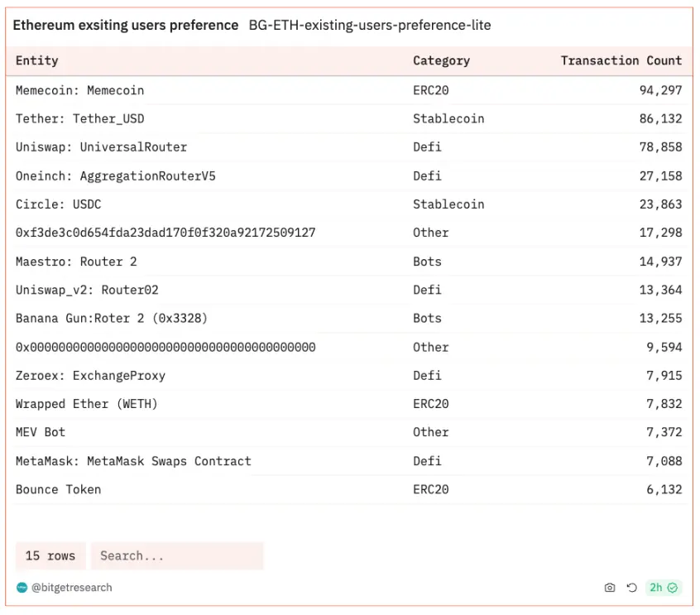Click the 15 rows count label

[50, 556]
